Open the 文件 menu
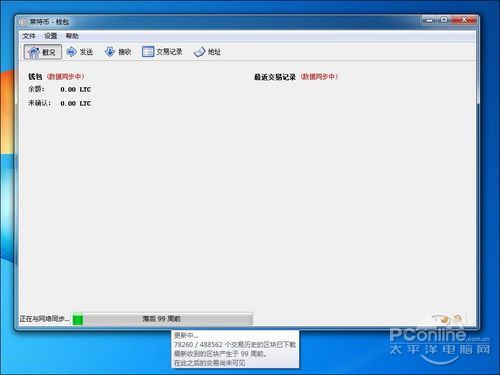The width and height of the screenshot is (500, 375). click(29, 36)
